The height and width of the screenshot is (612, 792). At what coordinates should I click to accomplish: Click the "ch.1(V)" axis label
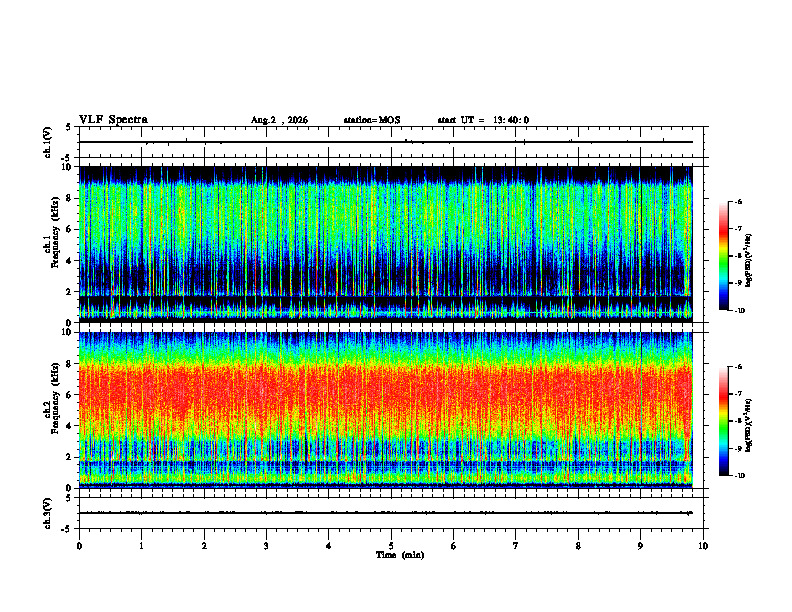48,142
